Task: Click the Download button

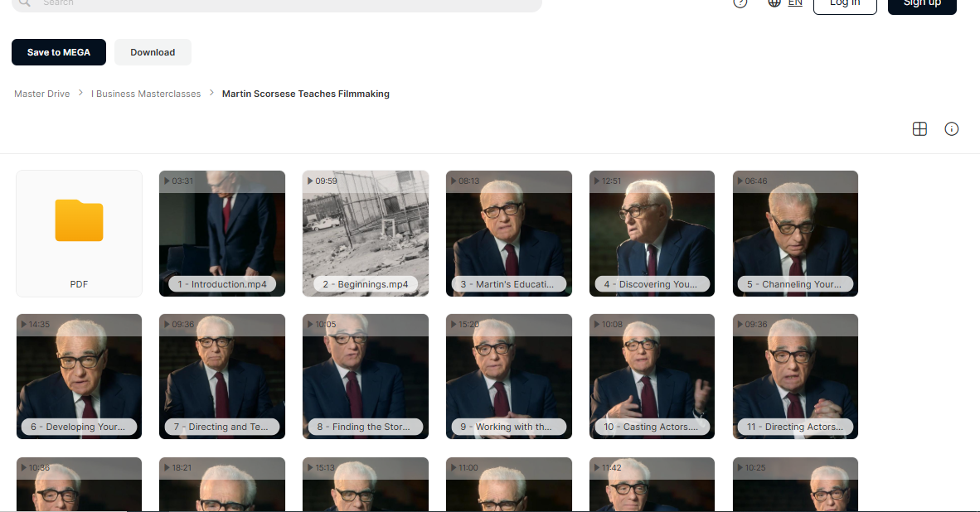Action: (153, 52)
